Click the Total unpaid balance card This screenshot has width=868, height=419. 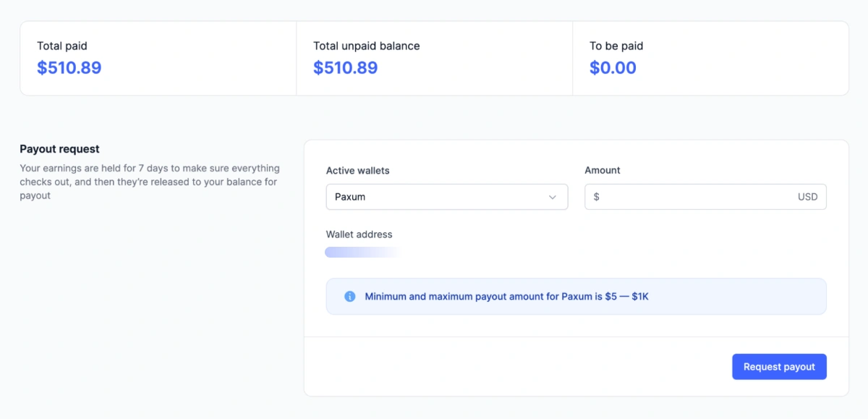[x=434, y=58]
